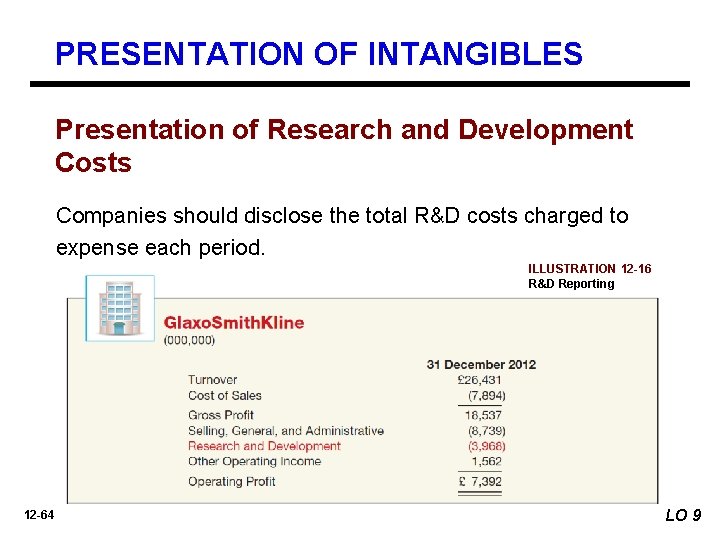Click the 'Companies should disclose' sentence
This screenshot has height=540, width=720.
[x=342, y=231]
